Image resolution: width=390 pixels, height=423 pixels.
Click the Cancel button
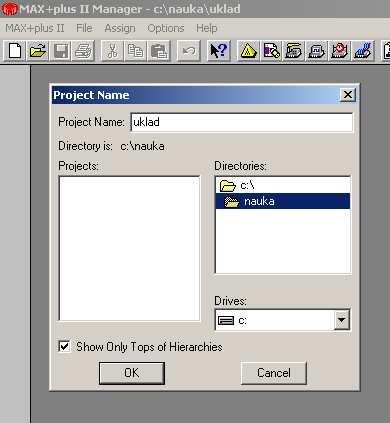point(274,373)
